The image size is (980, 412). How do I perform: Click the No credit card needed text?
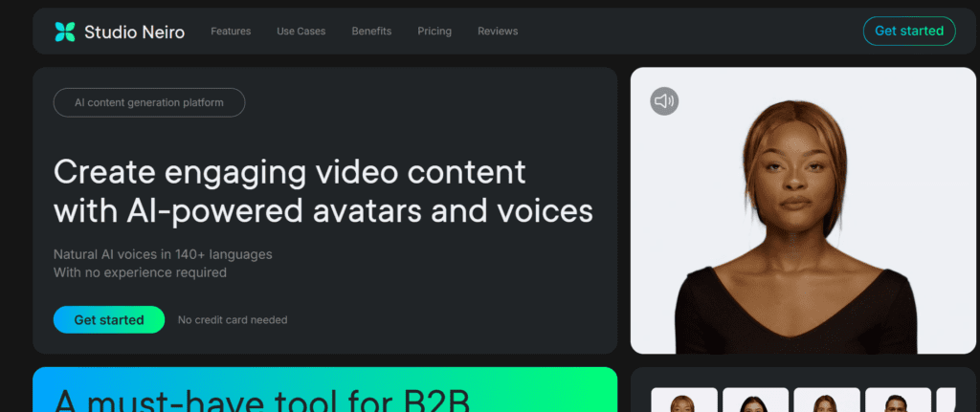(x=233, y=320)
